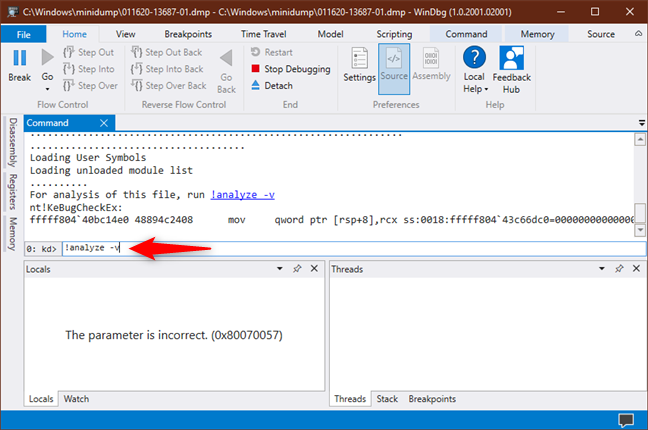Switch to the Stack tab
The height and width of the screenshot is (430, 648).
pyautogui.click(x=387, y=399)
